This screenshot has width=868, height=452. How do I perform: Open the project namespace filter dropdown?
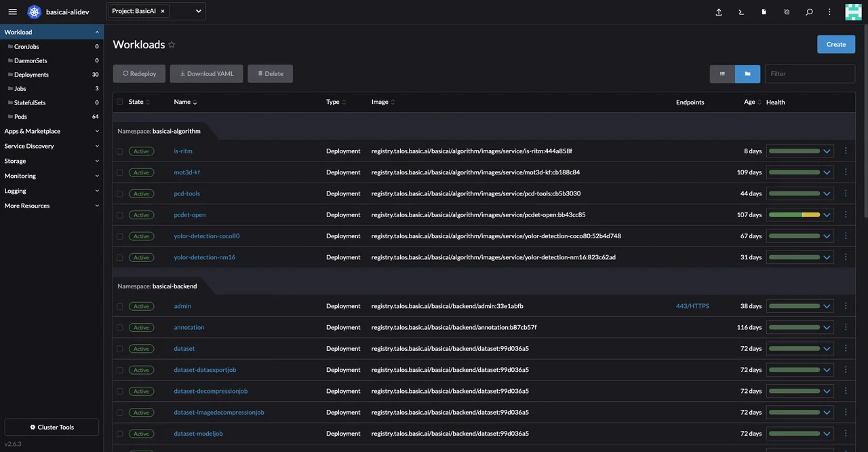pos(198,12)
